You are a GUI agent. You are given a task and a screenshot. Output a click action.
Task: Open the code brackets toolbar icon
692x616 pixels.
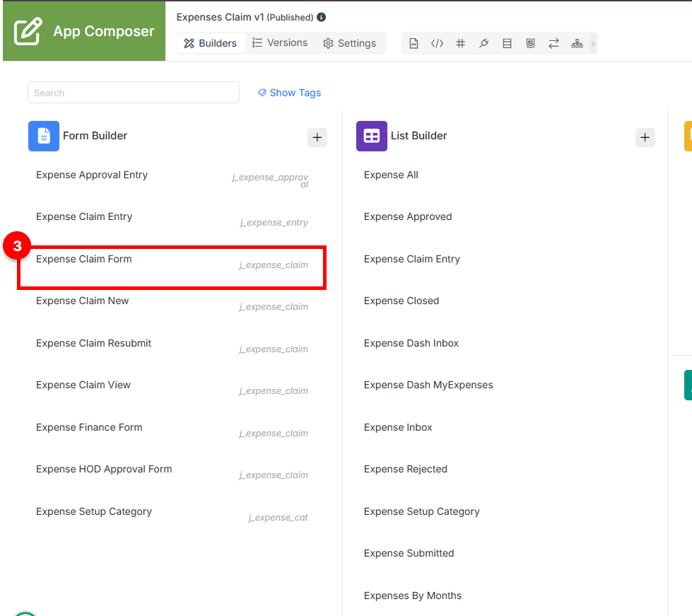tap(437, 43)
